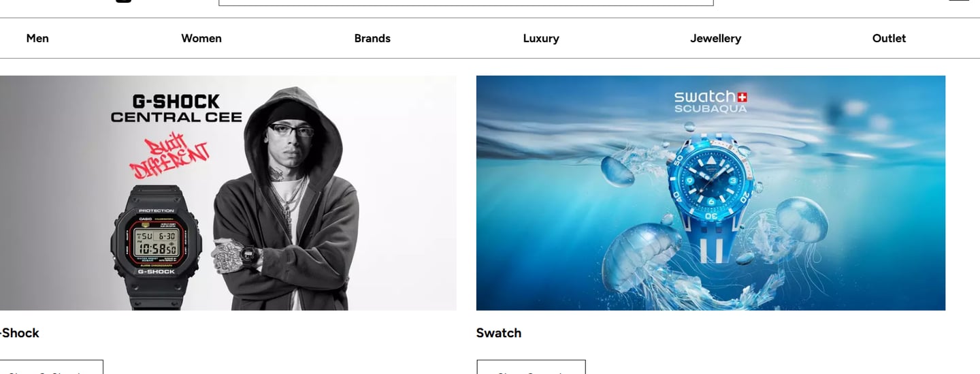Click the Shop Swatch button

[531, 367]
